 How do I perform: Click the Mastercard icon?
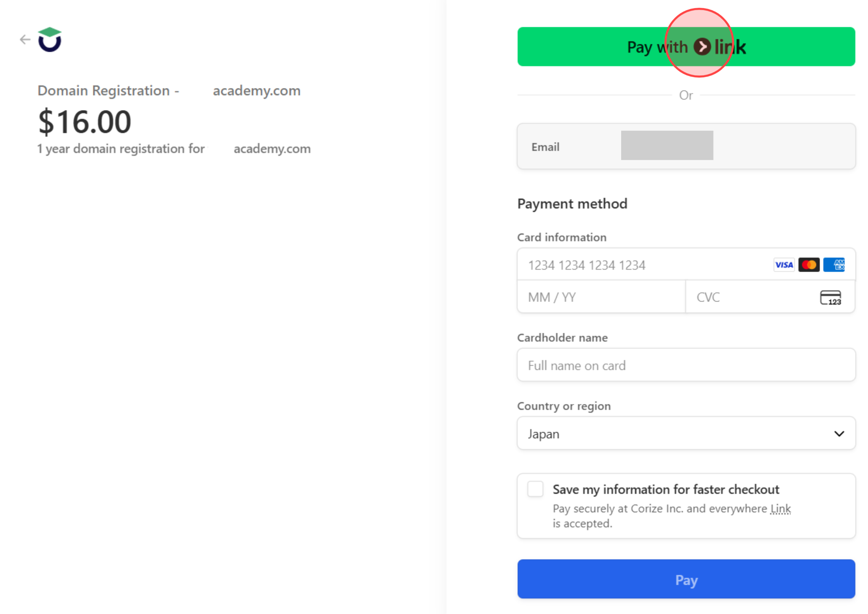point(809,265)
